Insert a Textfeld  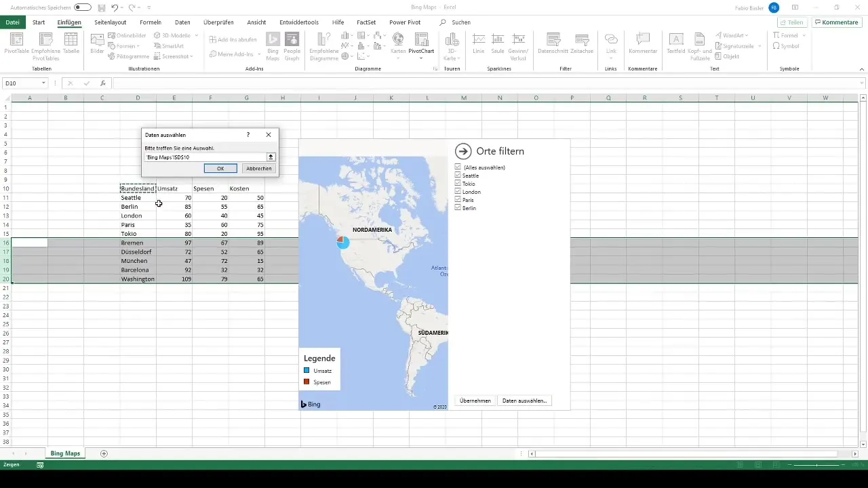click(x=675, y=45)
